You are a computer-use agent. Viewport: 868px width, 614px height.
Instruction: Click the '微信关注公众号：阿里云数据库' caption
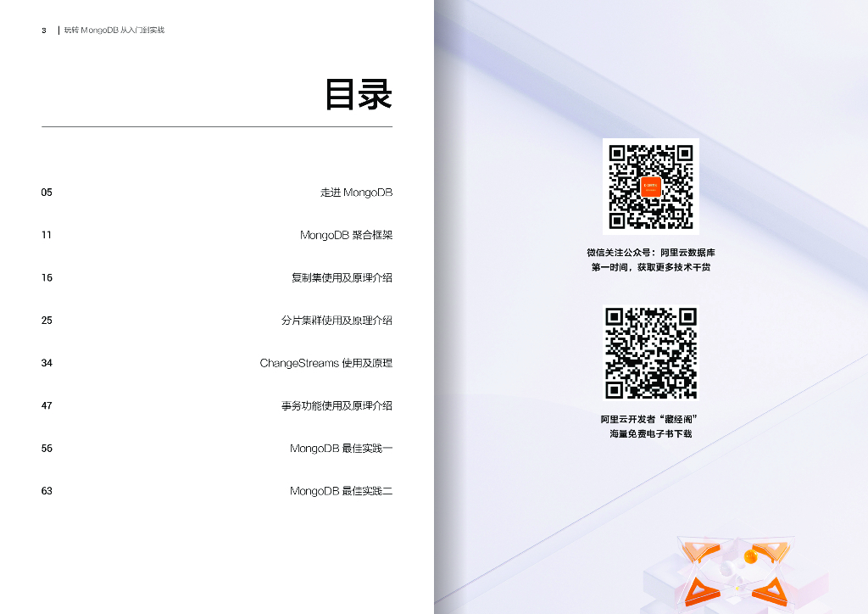[x=650, y=253]
